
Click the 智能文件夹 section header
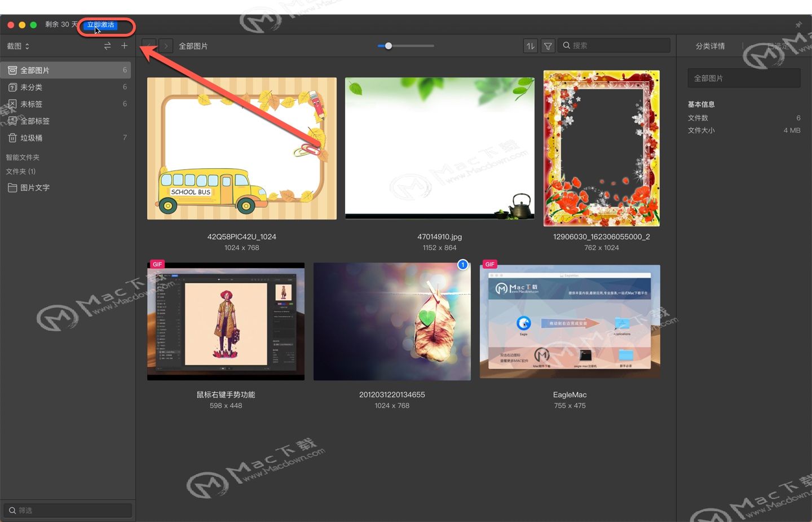pos(23,157)
